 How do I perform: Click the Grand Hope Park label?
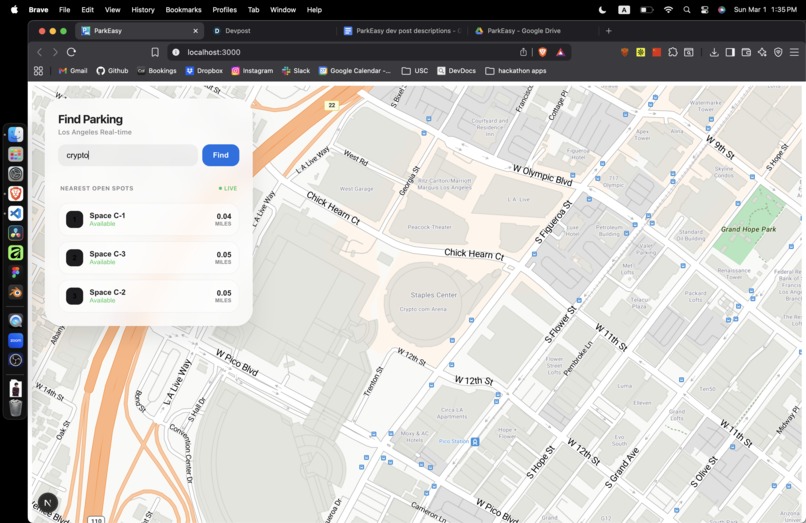click(748, 229)
